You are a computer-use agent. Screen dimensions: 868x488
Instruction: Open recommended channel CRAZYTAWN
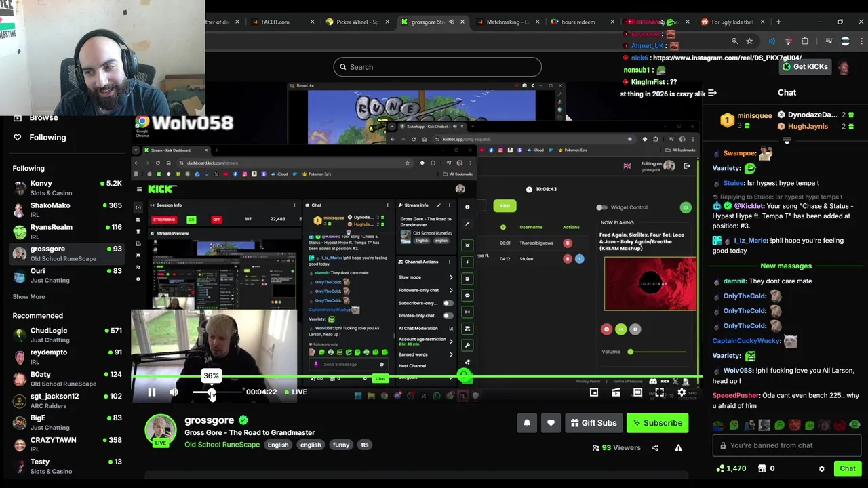[66, 444]
